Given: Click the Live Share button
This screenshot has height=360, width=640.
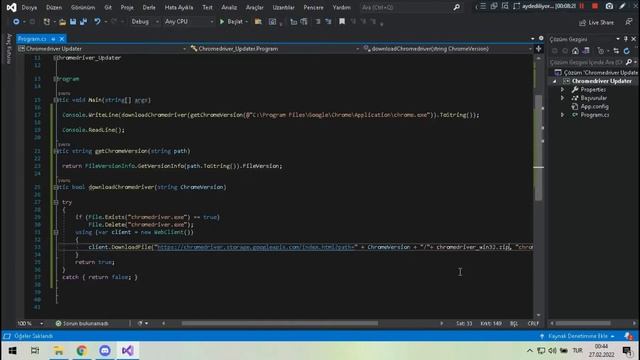Looking at the screenshot, I should click(x=596, y=22).
